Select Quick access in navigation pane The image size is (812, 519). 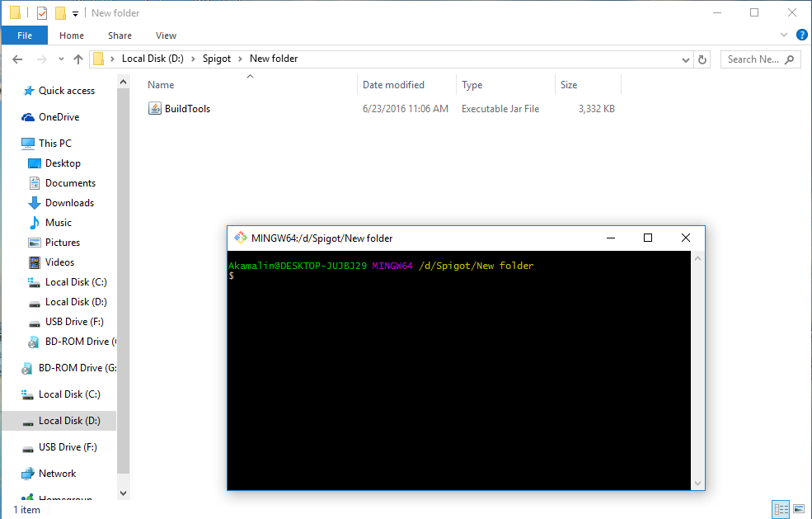(67, 91)
